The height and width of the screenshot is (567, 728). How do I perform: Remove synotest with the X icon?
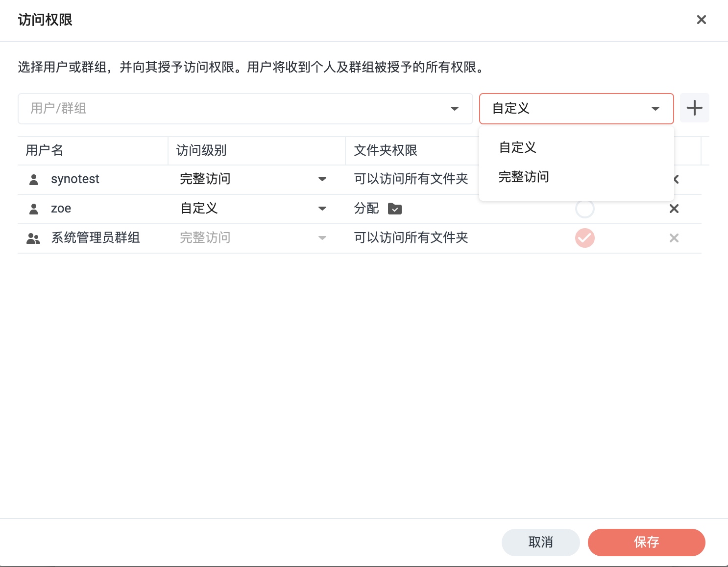pos(677,179)
